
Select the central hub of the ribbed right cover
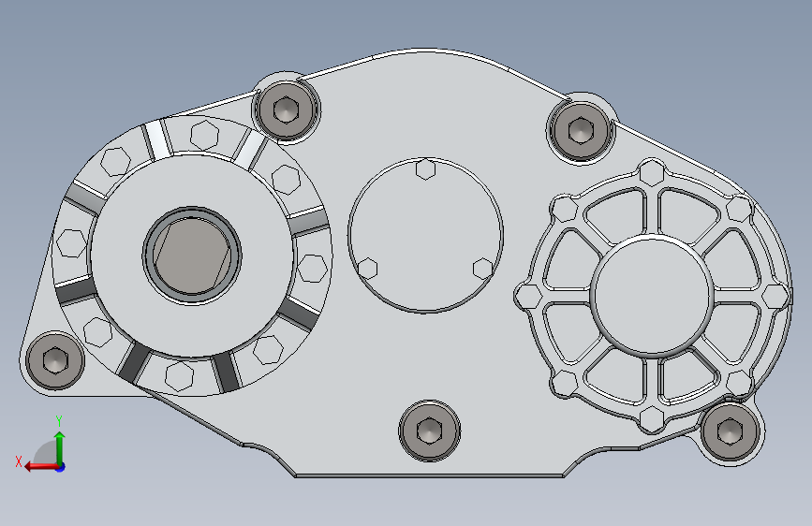coord(652,296)
